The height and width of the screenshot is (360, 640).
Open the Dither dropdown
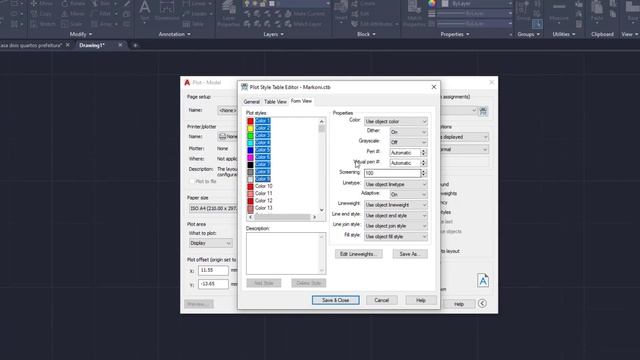pos(408,132)
